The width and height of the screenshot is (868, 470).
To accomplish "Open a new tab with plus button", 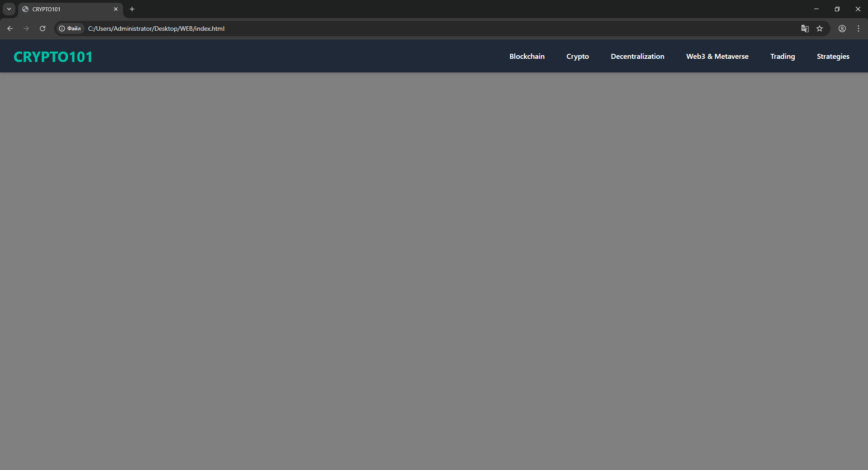I will pyautogui.click(x=132, y=9).
